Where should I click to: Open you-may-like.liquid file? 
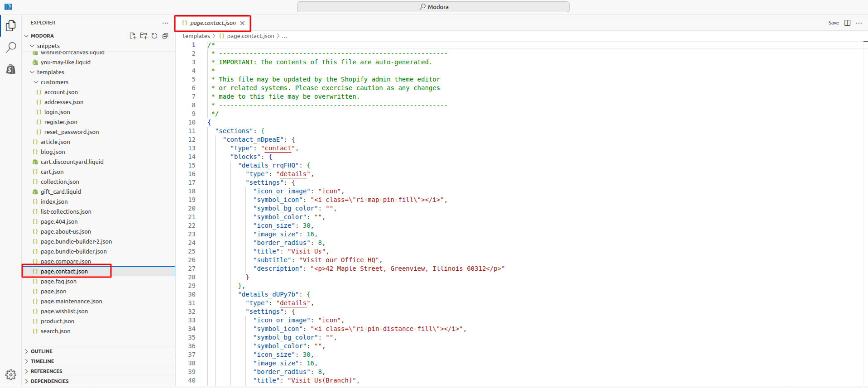65,62
